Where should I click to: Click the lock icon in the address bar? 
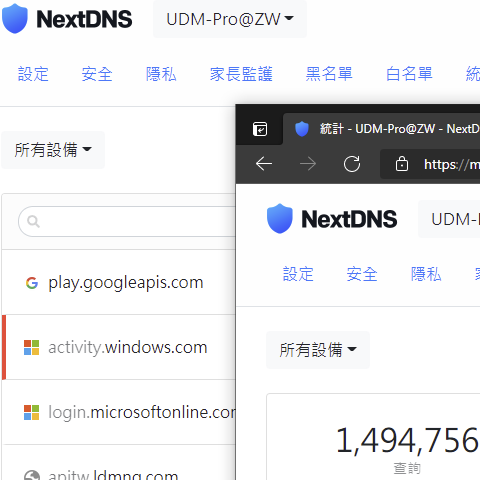pos(402,164)
